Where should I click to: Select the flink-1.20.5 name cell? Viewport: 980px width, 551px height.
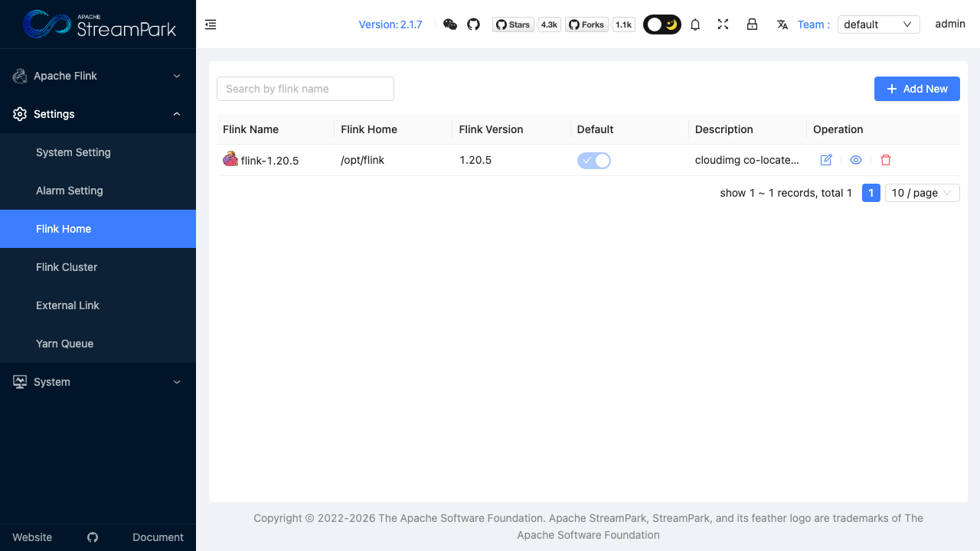tap(269, 161)
